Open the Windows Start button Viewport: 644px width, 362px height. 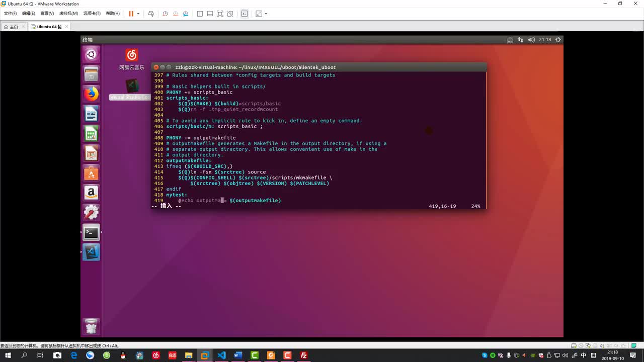pos(8,355)
